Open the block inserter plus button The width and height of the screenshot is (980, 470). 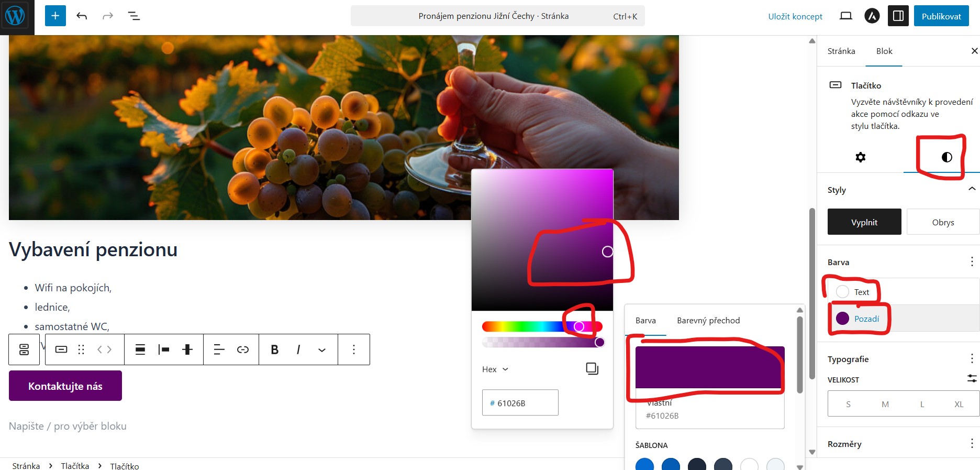click(55, 16)
